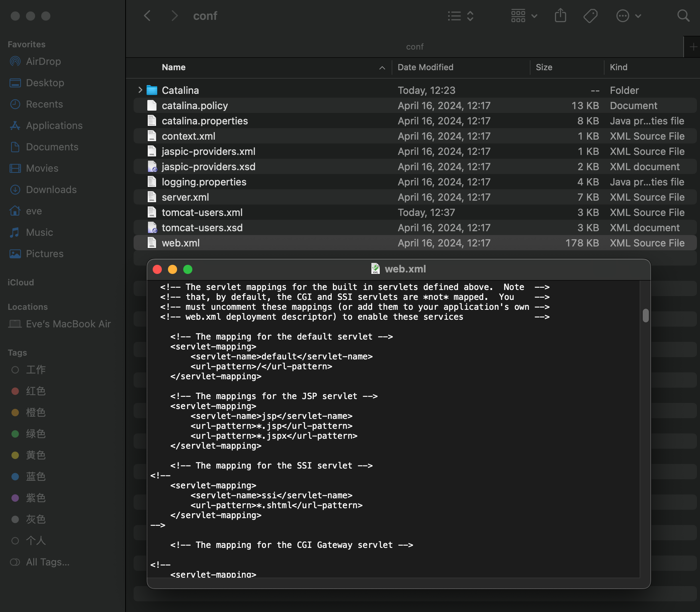Viewport: 700px width, 612px height.
Task: Select the red 红色 tag swatch
Action: pos(15,391)
